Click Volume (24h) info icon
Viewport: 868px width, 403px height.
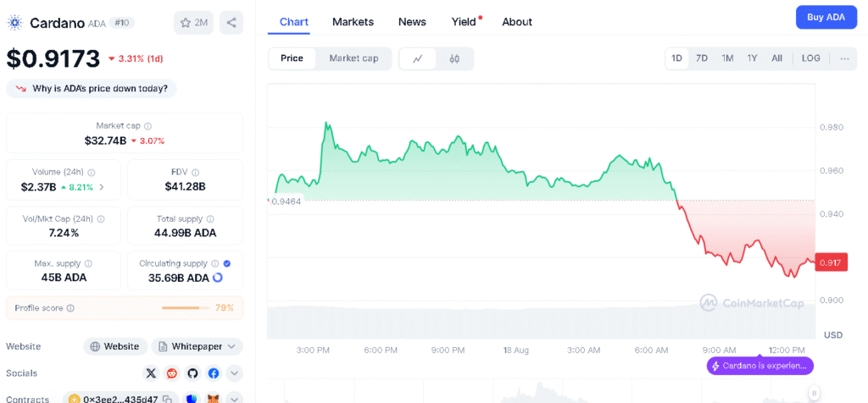coord(92,173)
